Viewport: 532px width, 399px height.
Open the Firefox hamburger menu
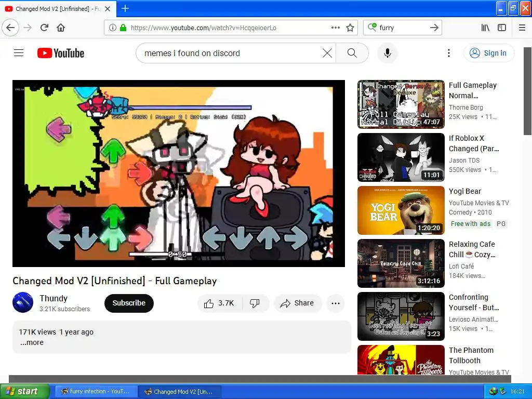pyautogui.click(x=522, y=28)
